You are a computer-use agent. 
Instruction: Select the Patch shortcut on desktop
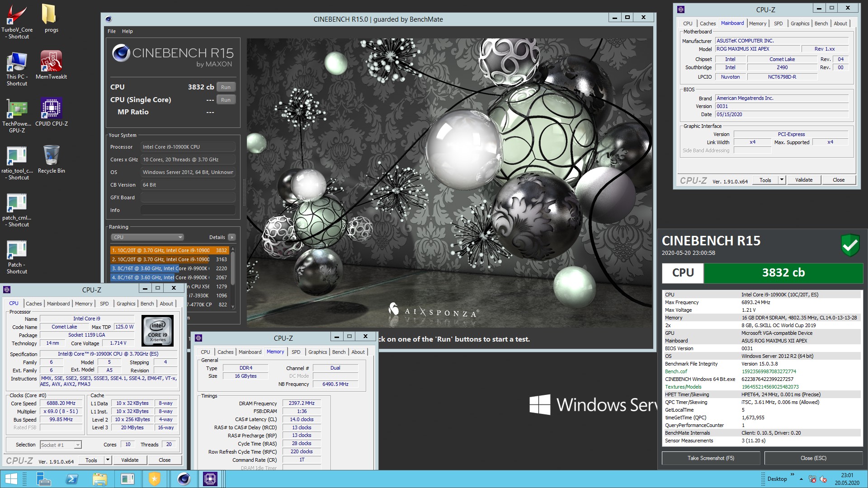pos(17,257)
